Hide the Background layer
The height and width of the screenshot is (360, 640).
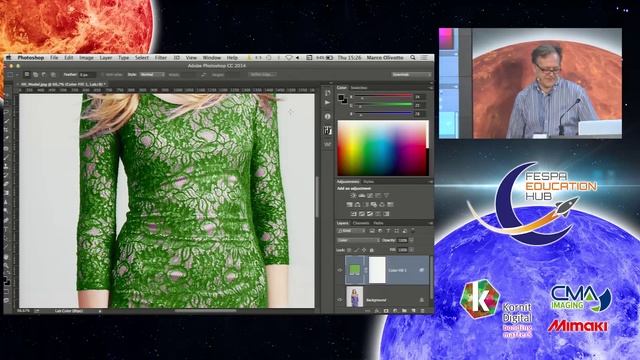[x=340, y=300]
